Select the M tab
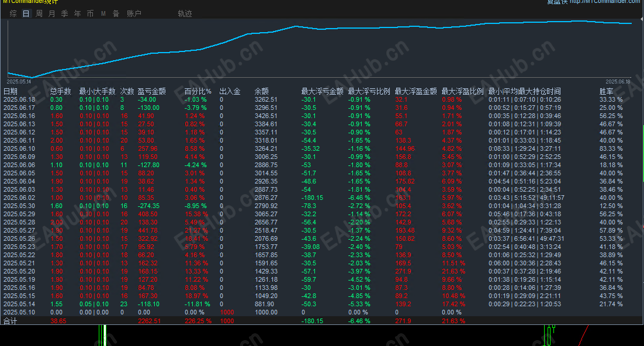Screen dimensions: 644x346 coord(103,13)
